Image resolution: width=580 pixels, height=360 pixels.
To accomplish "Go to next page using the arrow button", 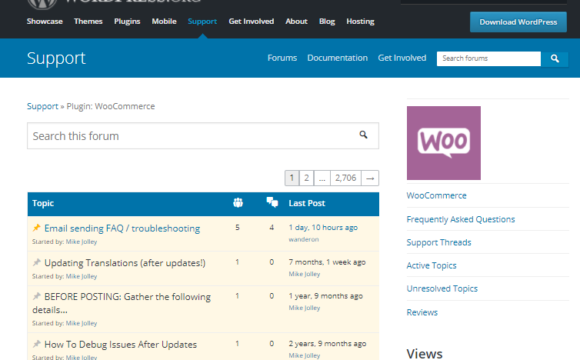I will click(x=370, y=178).
